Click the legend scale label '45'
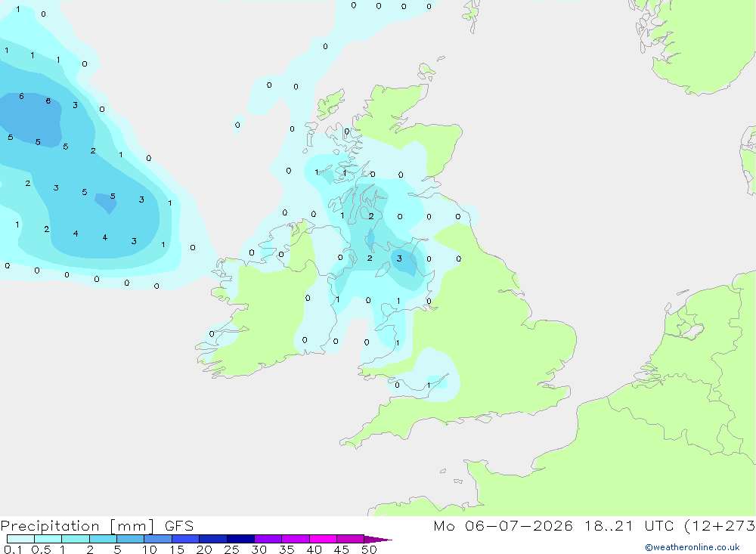This screenshot has height=554, width=756. (x=342, y=549)
